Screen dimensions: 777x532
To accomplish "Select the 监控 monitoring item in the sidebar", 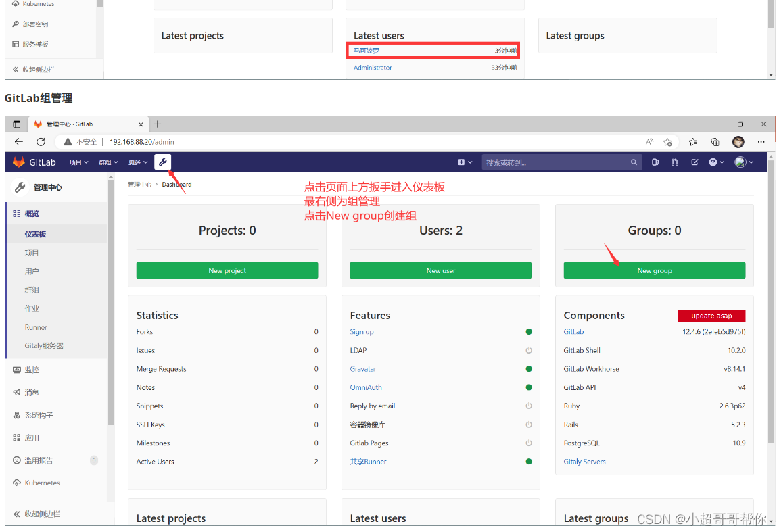I will click(28, 370).
